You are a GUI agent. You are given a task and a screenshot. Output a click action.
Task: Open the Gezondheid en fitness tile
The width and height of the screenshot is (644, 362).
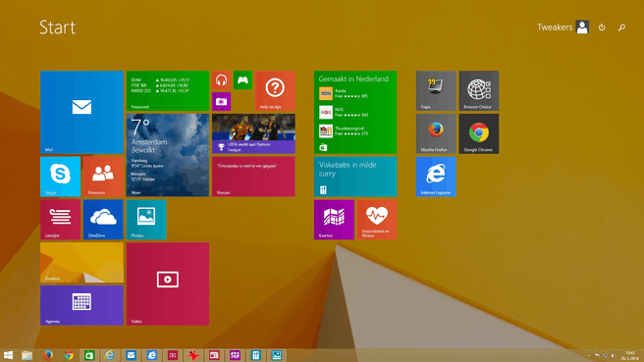(x=377, y=220)
